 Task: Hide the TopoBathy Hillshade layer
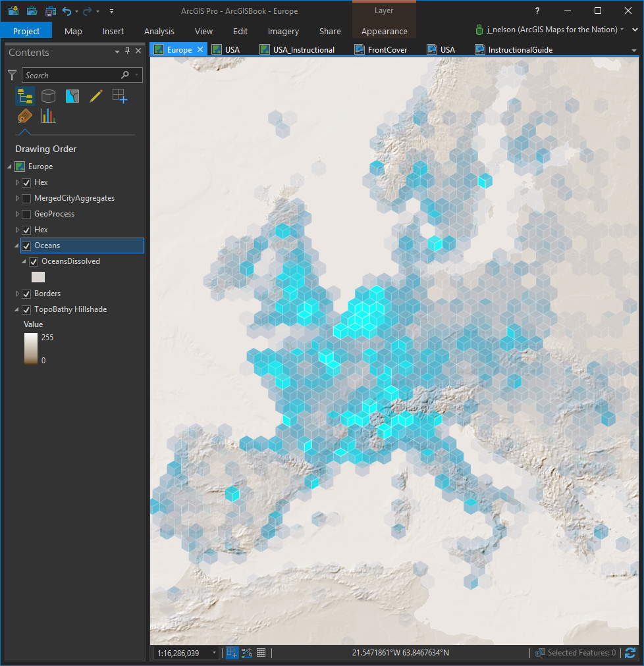pos(26,310)
